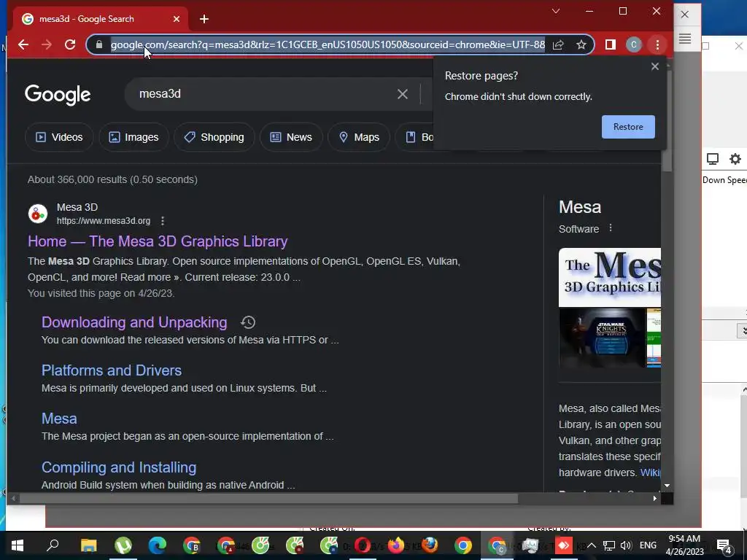This screenshot has width=747, height=560.
Task: Dismiss the Restore pages popup
Action: (x=655, y=66)
